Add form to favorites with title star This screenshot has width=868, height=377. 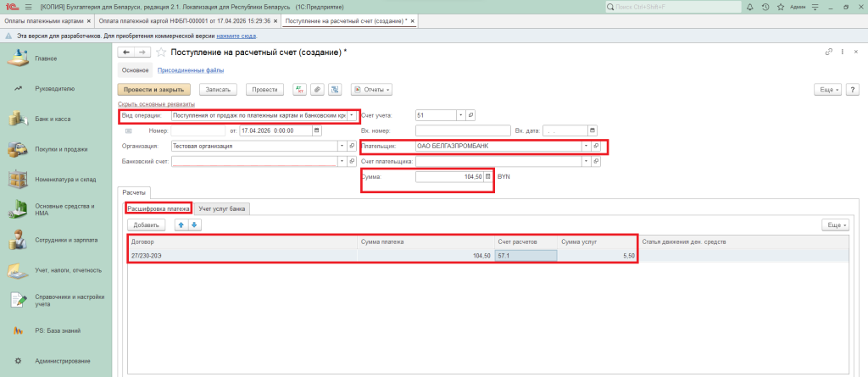[x=161, y=53]
